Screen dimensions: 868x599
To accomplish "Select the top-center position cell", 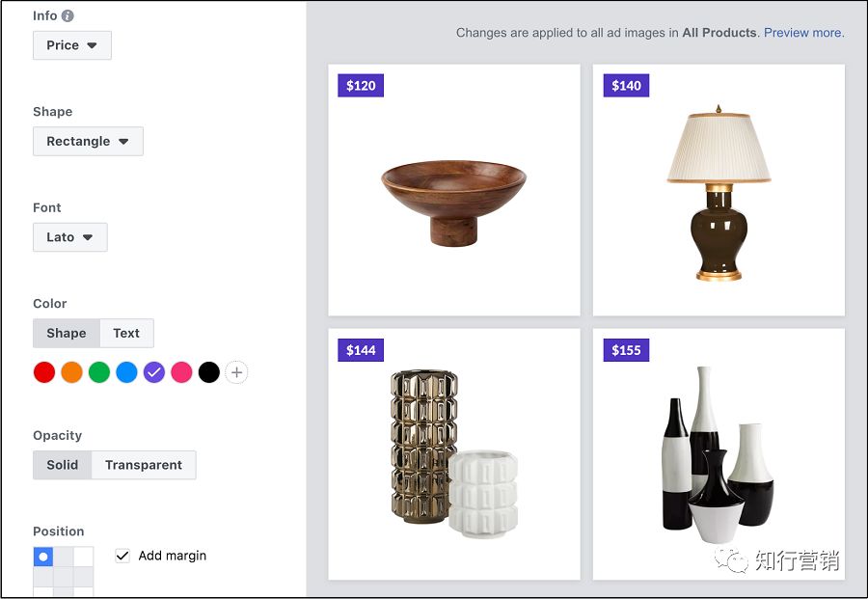I will pos(64,557).
